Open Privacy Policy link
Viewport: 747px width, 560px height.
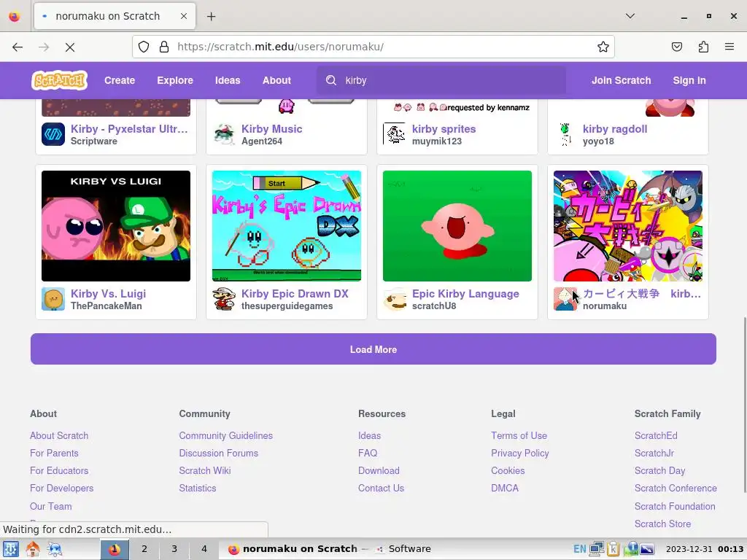click(519, 453)
